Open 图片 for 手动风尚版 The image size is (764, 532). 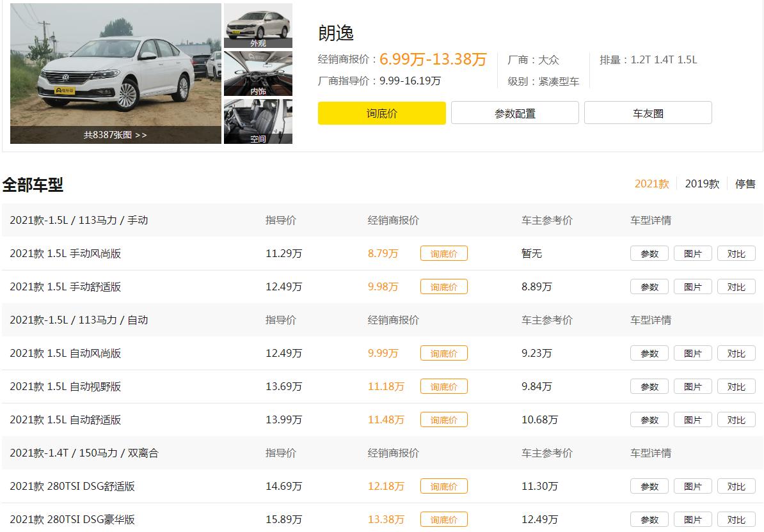click(x=693, y=254)
